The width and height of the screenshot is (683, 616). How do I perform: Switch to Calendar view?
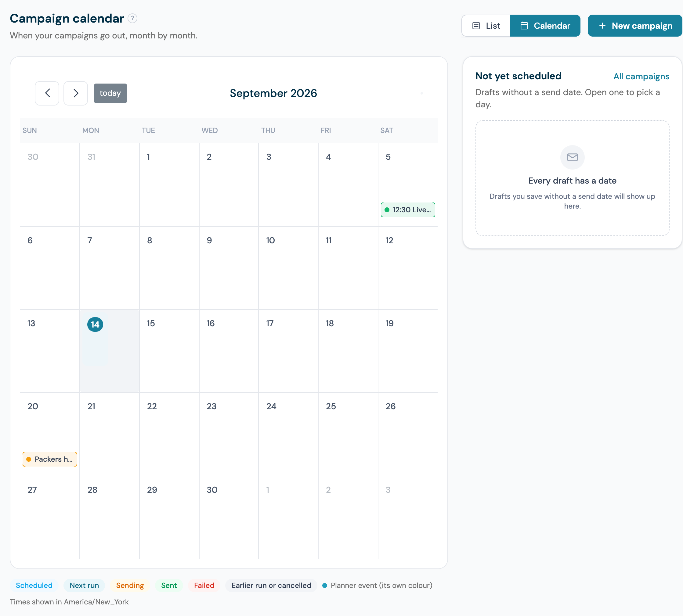pos(545,26)
